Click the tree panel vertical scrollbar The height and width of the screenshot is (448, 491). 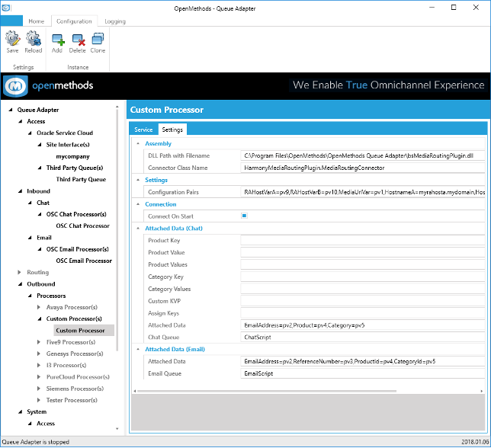click(x=117, y=230)
